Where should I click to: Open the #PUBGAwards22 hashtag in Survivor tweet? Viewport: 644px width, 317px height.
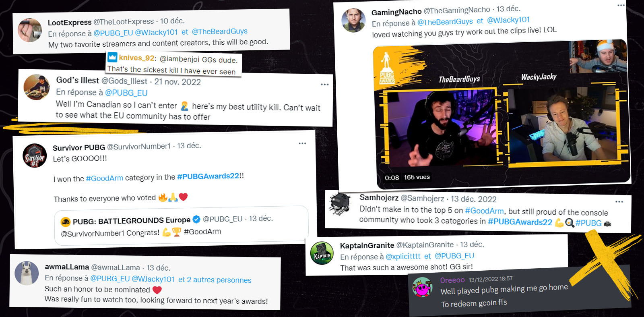pyautogui.click(x=208, y=176)
